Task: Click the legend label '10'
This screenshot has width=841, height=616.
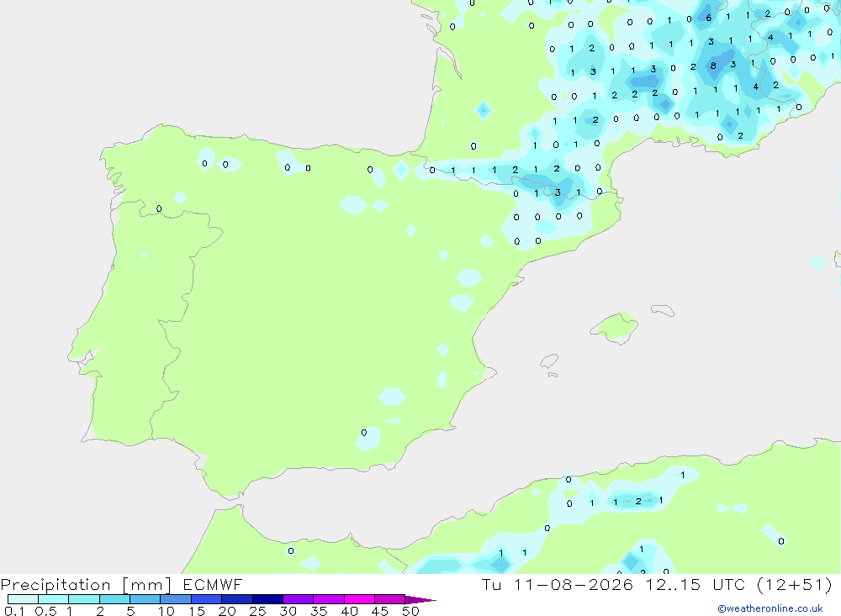Action: (x=167, y=611)
